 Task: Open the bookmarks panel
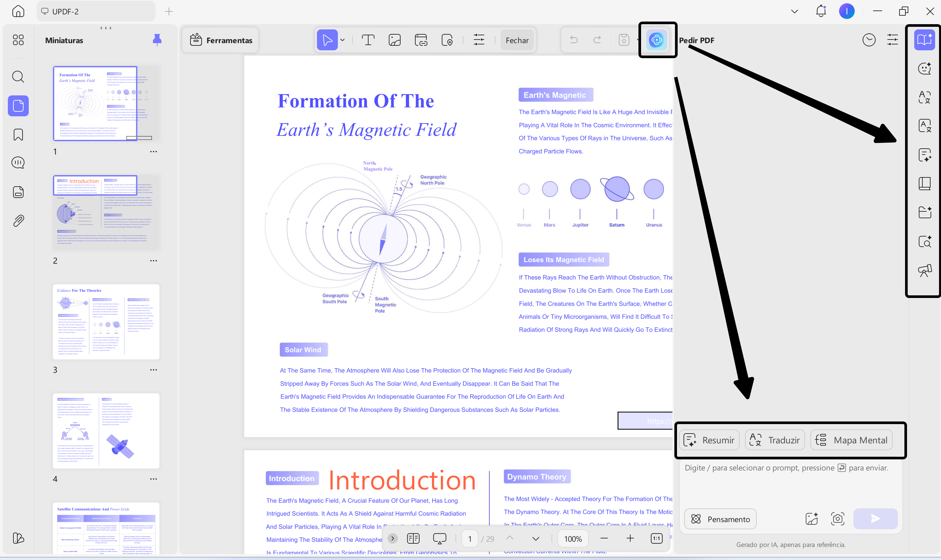click(x=18, y=135)
